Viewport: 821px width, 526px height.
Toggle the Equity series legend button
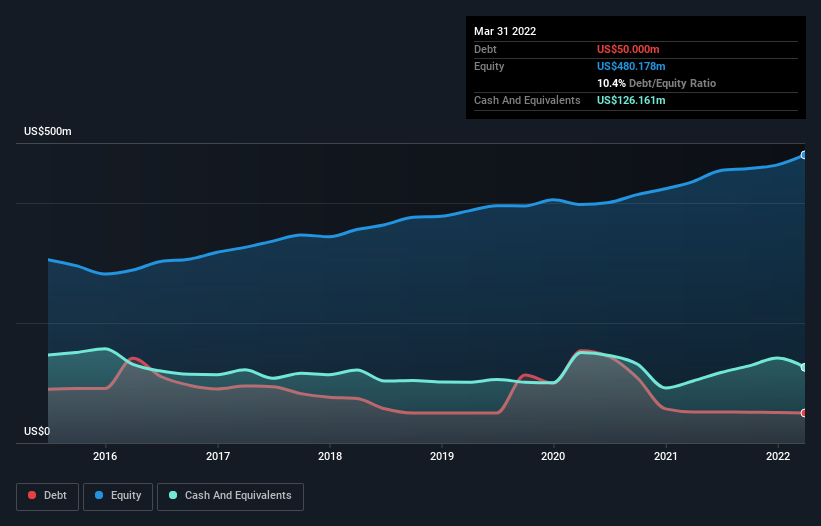pyautogui.click(x=118, y=496)
